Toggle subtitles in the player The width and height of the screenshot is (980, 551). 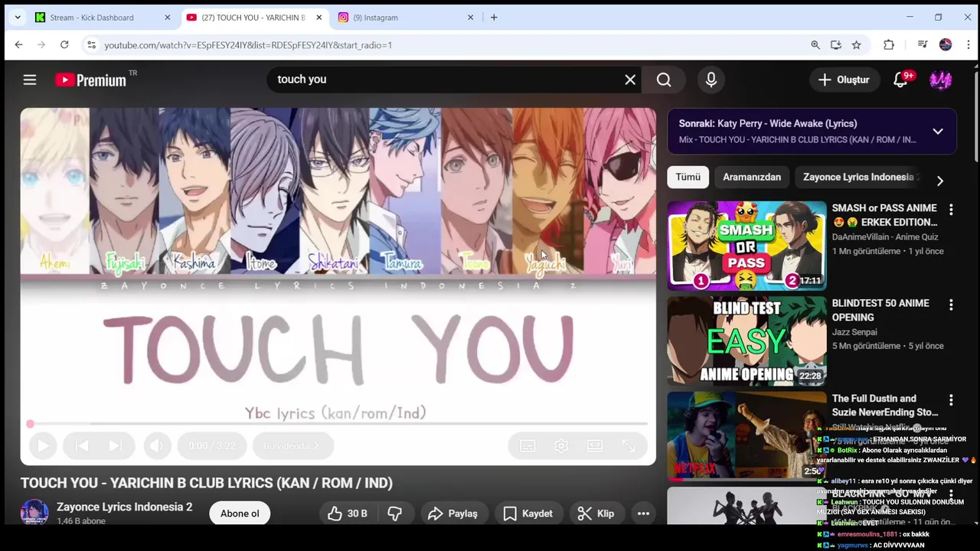528,445
